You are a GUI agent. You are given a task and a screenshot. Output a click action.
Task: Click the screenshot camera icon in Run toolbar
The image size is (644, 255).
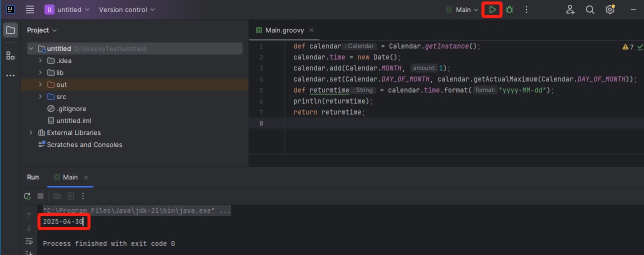coord(57,196)
